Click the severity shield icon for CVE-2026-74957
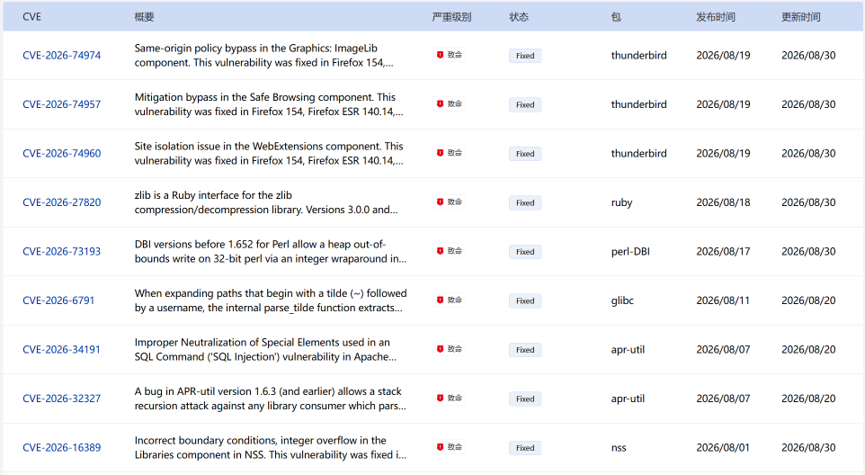865x475 pixels. click(x=440, y=104)
